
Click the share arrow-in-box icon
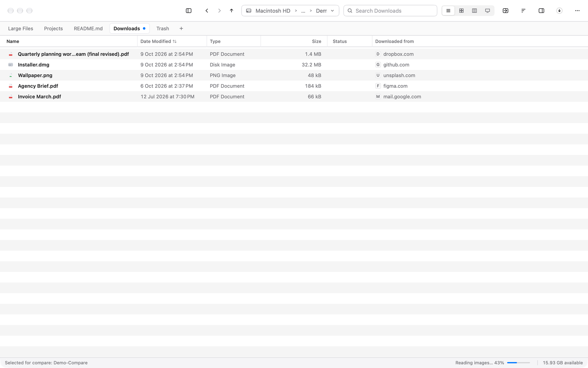point(505,11)
